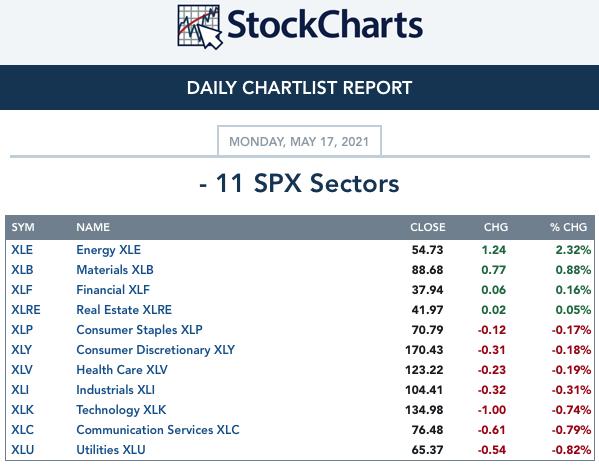599x465 pixels.
Task: Click Consumer Discretionary XLY link
Action: click(155, 350)
